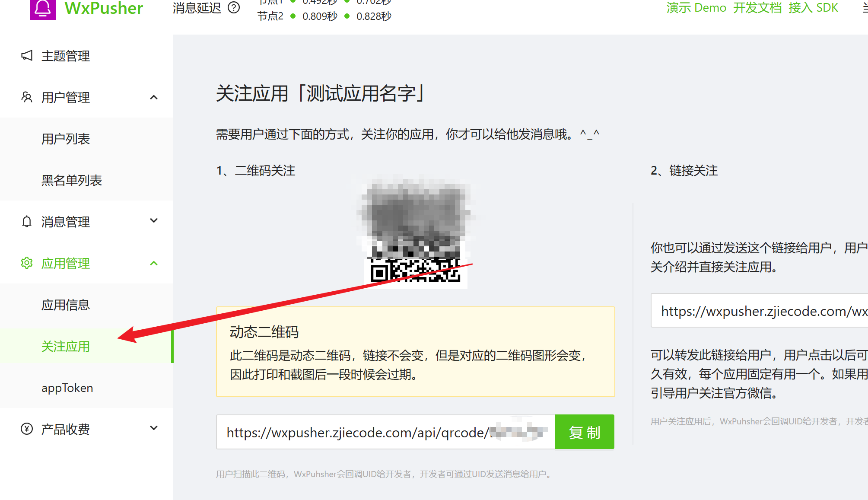Click the qrcode URL input field
The width and height of the screenshot is (868, 500).
click(385, 432)
